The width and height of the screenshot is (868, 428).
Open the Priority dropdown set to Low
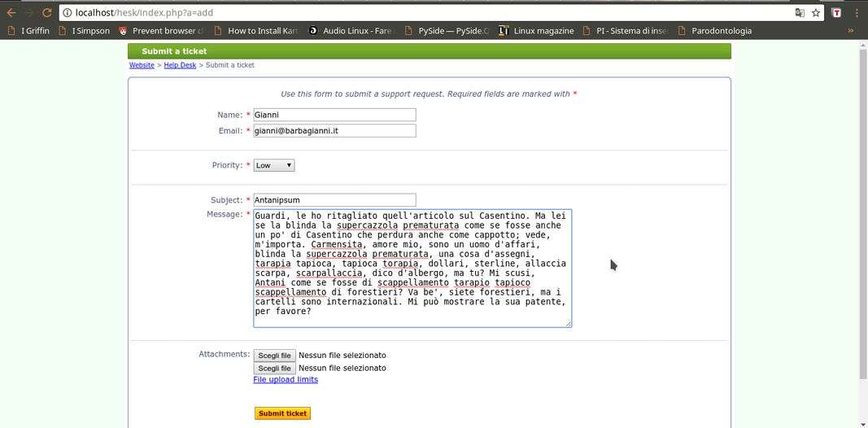[274, 165]
